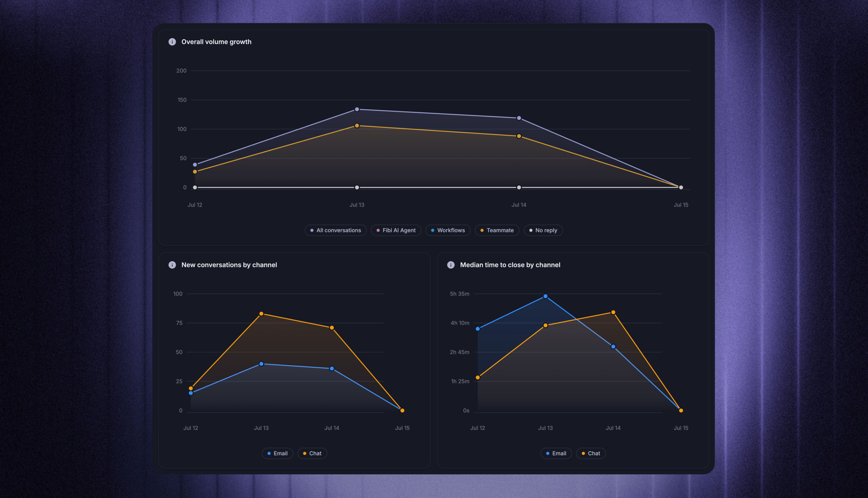The image size is (868, 498).
Task: Click the 5h 35m axis label
Action: pyautogui.click(x=460, y=294)
